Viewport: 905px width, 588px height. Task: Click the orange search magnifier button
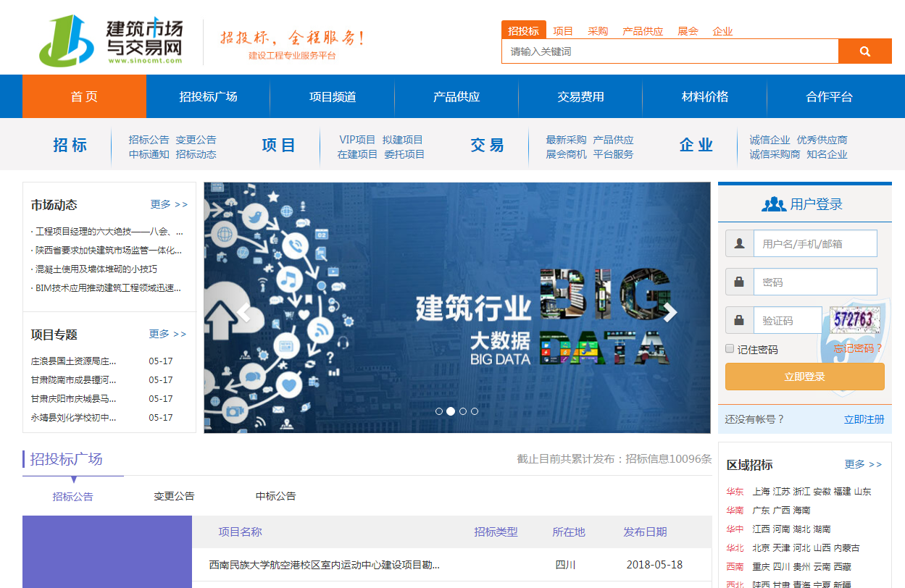point(864,51)
